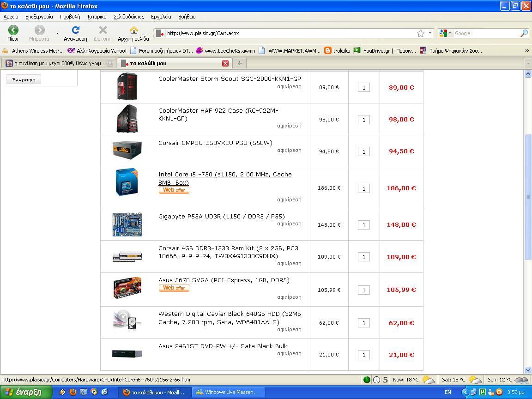Screen dimensions: 532x399
Task: Click quantity field for Corsair 4GB DDR3 RAM
Action: (364, 257)
